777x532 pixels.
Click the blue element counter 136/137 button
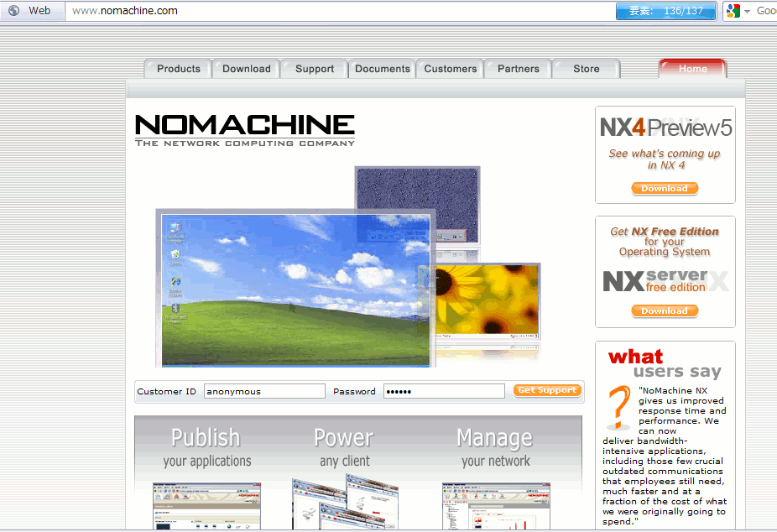666,11
